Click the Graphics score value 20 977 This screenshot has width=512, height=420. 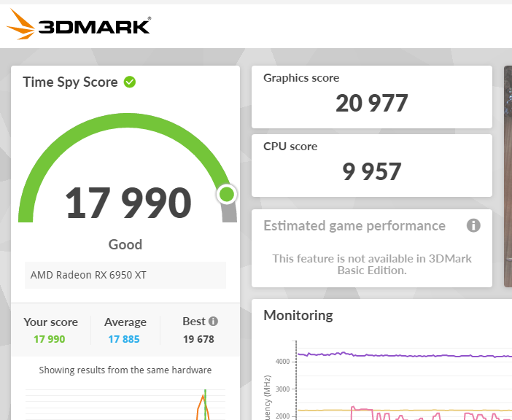pyautogui.click(x=372, y=103)
